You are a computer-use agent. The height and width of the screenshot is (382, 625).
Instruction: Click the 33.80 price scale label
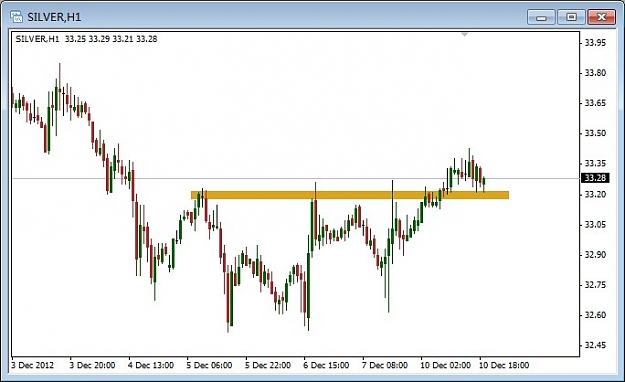tap(595, 73)
